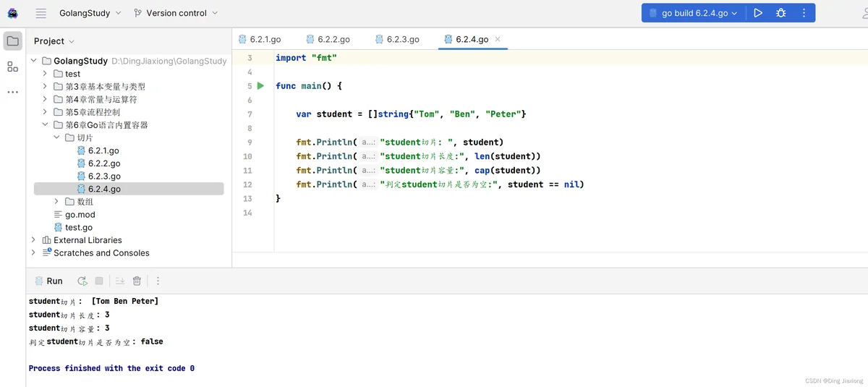Click scroll to end of output icon
This screenshot has height=387, width=868.
pos(120,281)
